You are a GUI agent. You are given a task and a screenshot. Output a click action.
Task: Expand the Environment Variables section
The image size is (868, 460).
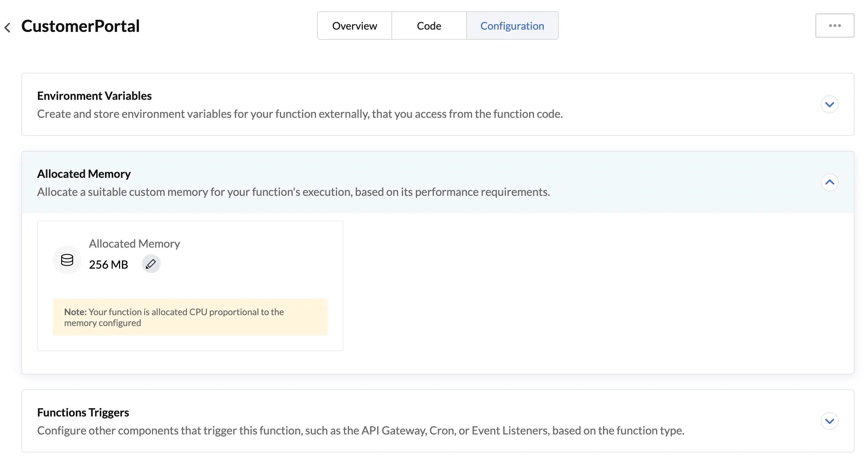pos(830,104)
